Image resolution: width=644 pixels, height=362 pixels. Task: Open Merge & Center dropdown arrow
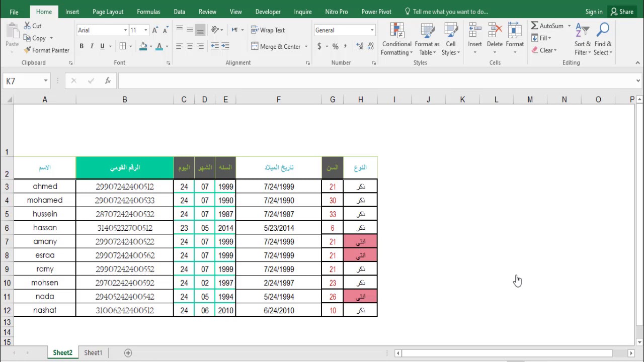[306, 47]
